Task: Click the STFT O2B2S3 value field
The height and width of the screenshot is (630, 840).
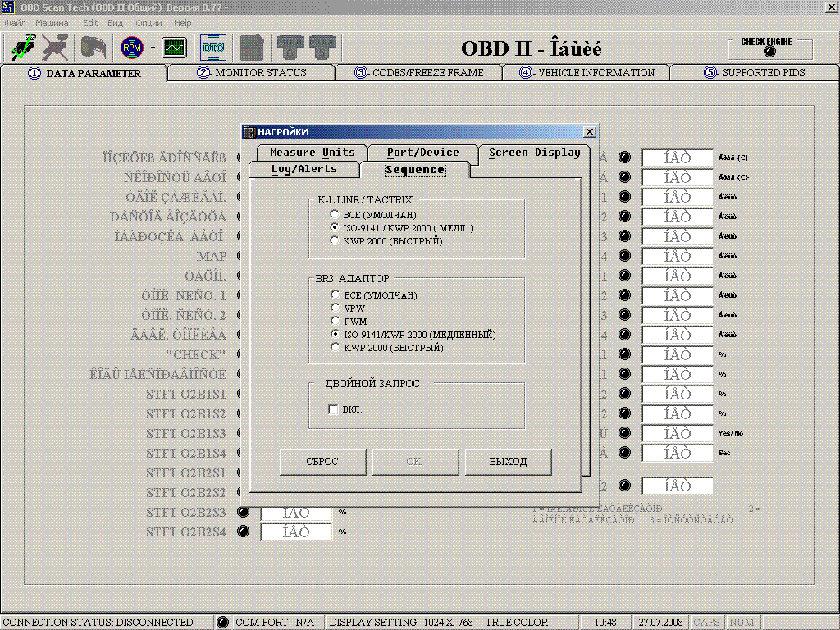Action: click(296, 513)
